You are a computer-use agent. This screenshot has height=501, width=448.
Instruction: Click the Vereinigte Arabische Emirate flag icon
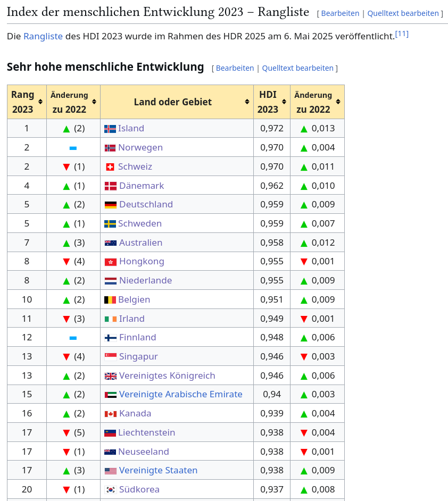click(111, 395)
